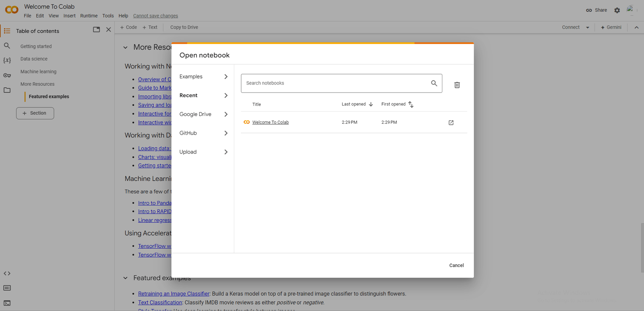Open the Welcome To Colab notebook link

[x=270, y=122]
